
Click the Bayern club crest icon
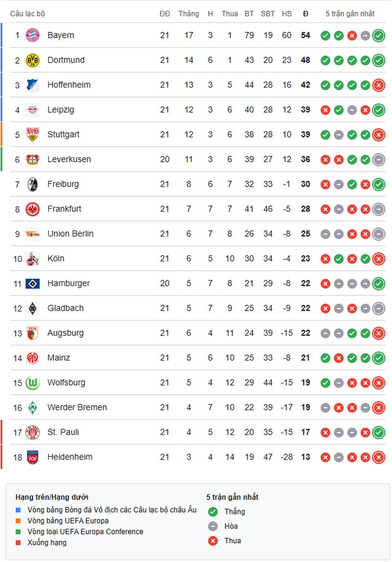coord(33,35)
